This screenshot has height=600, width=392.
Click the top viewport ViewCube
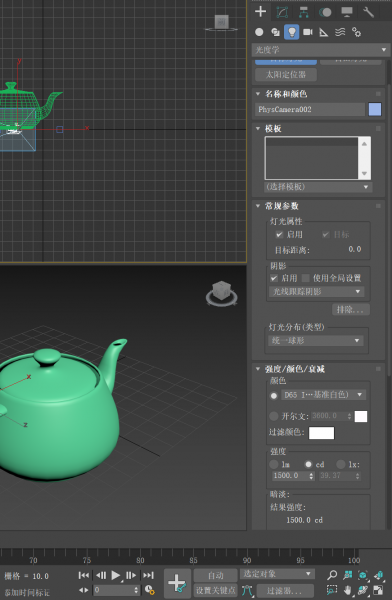tap(221, 23)
